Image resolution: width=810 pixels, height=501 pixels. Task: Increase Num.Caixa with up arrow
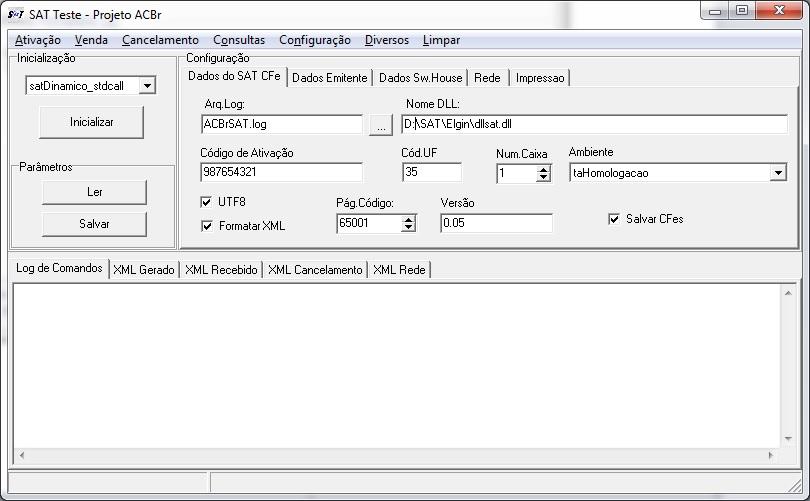[x=543, y=169]
